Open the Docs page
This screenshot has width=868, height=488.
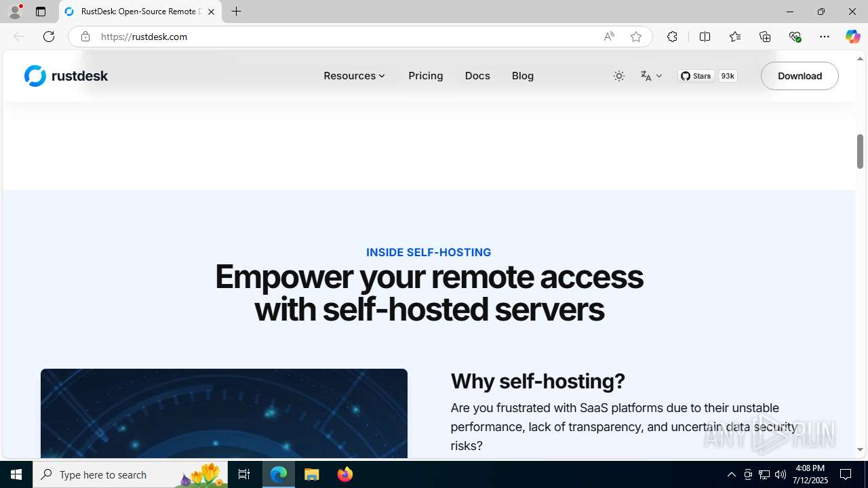pyautogui.click(x=477, y=76)
